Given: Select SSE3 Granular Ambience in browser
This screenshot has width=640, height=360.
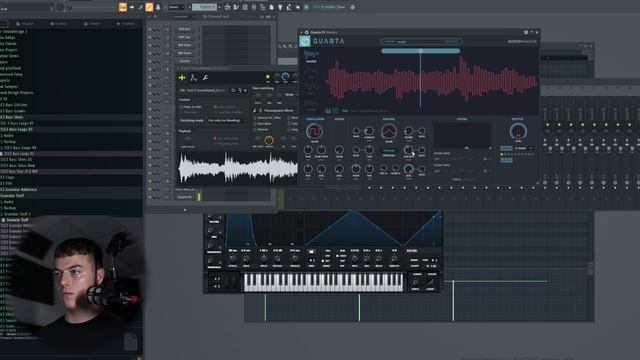Looking at the screenshot, I should tap(18, 189).
